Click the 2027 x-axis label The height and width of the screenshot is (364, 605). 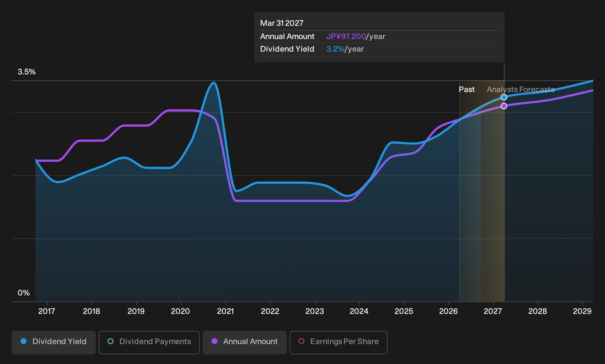point(493,311)
